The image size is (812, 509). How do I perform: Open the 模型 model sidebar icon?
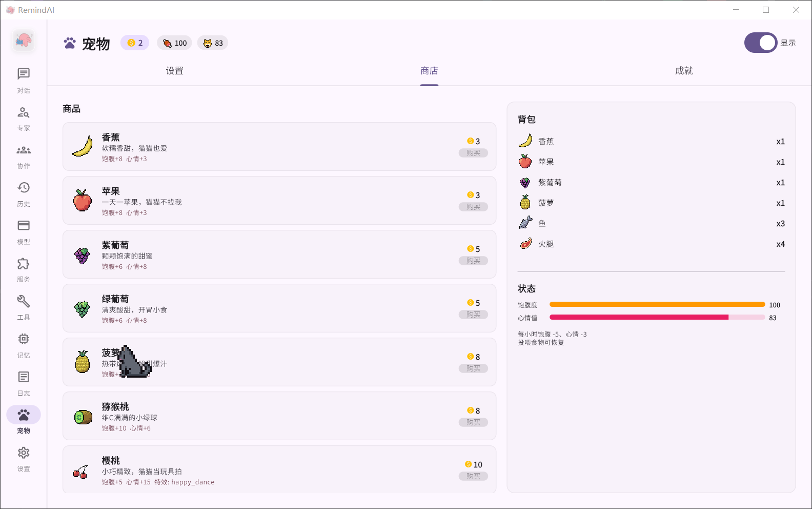click(x=24, y=226)
